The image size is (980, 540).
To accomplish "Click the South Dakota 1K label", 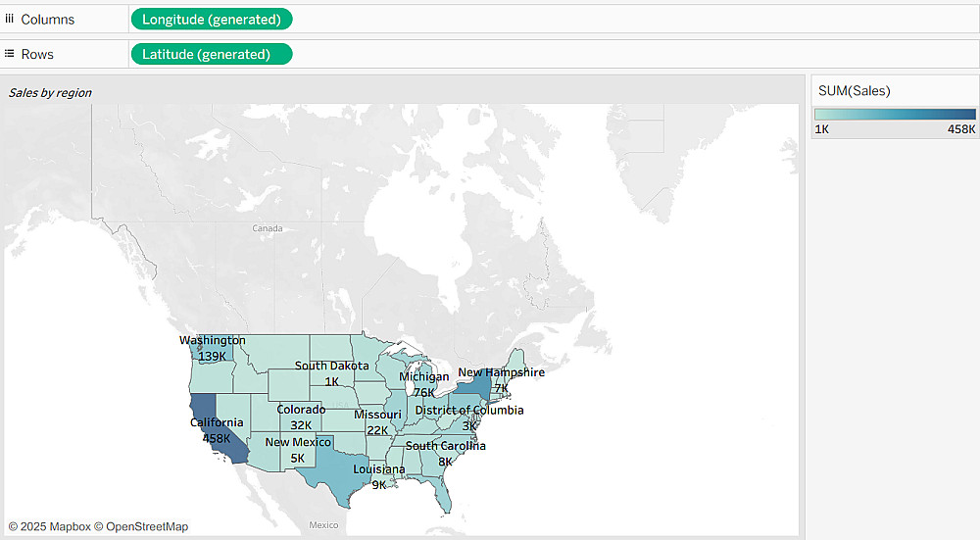I will tap(331, 373).
